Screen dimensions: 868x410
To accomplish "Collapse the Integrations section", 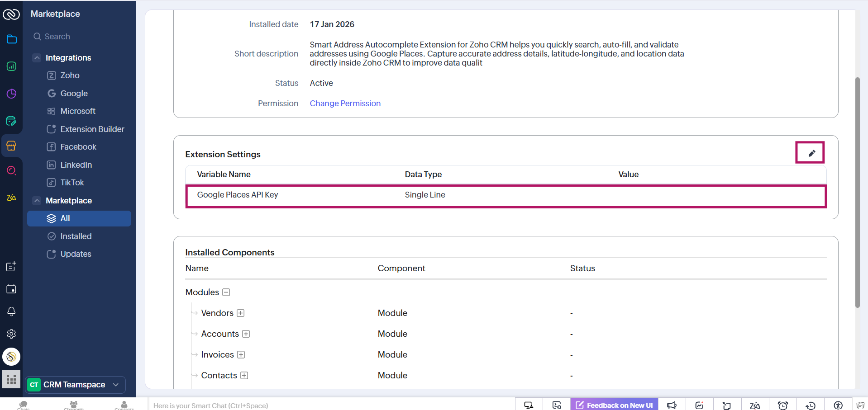I will click(37, 57).
